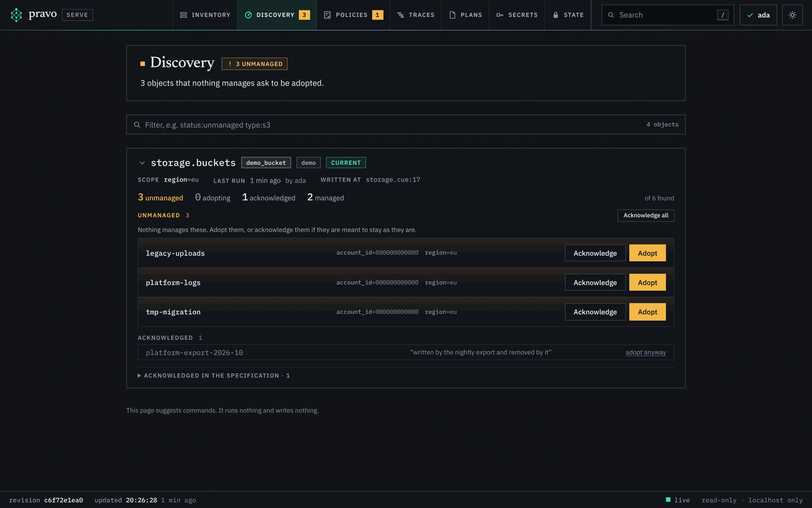Click the filter bar magnifier icon
This screenshot has width=812, height=508.
click(137, 125)
